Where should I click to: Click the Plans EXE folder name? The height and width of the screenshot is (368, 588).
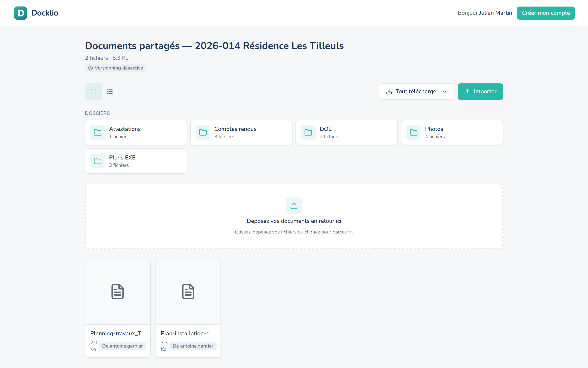[122, 157]
